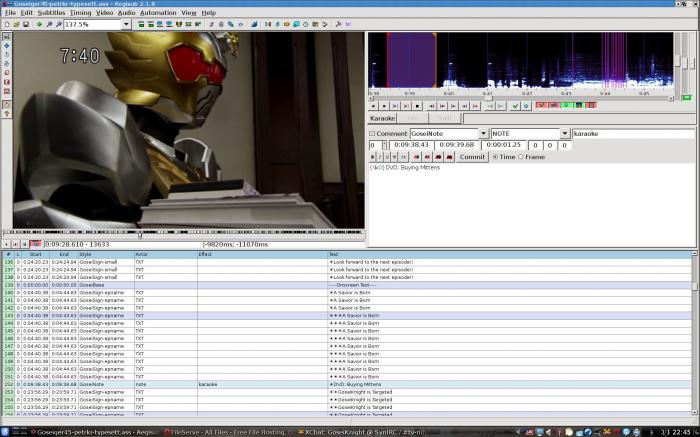Viewport: 700px width, 437px height.
Task: Go to previous line in audio
Action: click(x=373, y=106)
